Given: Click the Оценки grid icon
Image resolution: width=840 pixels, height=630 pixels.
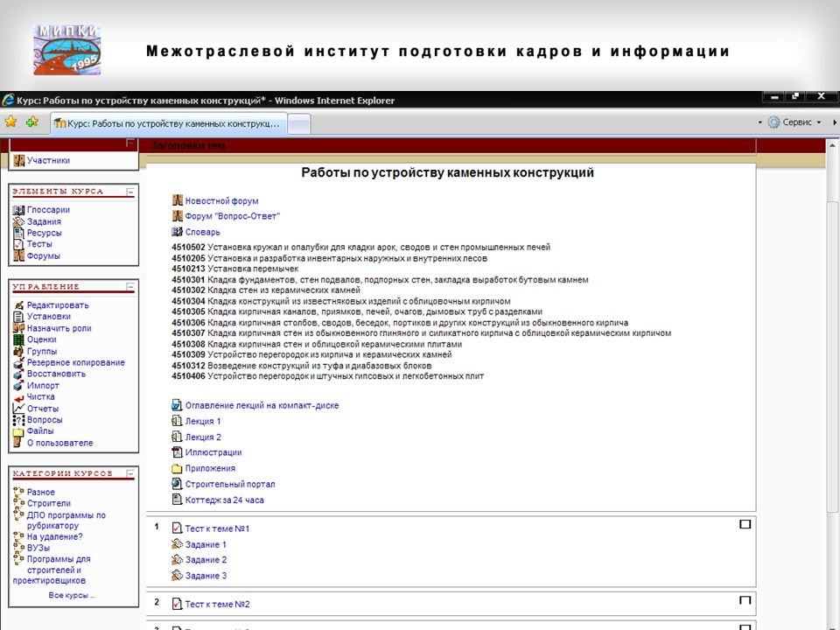Looking at the screenshot, I should (x=18, y=339).
